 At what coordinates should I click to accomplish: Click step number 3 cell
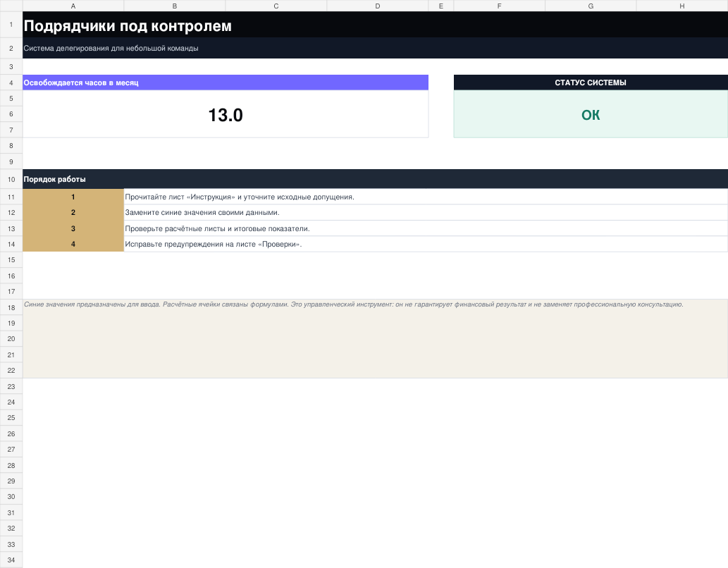tap(73, 228)
